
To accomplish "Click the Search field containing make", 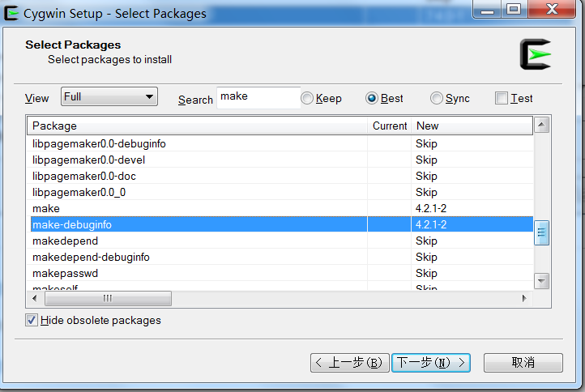I will (x=258, y=98).
